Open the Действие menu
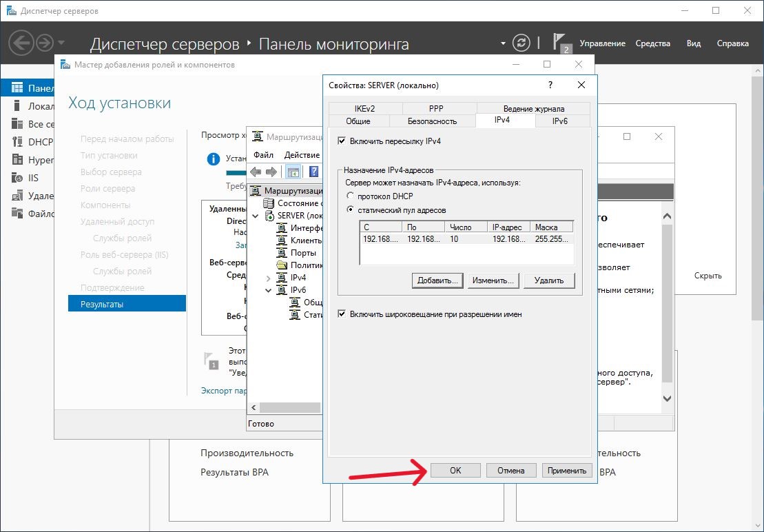Screen dimensions: 764x532 tap(302, 155)
